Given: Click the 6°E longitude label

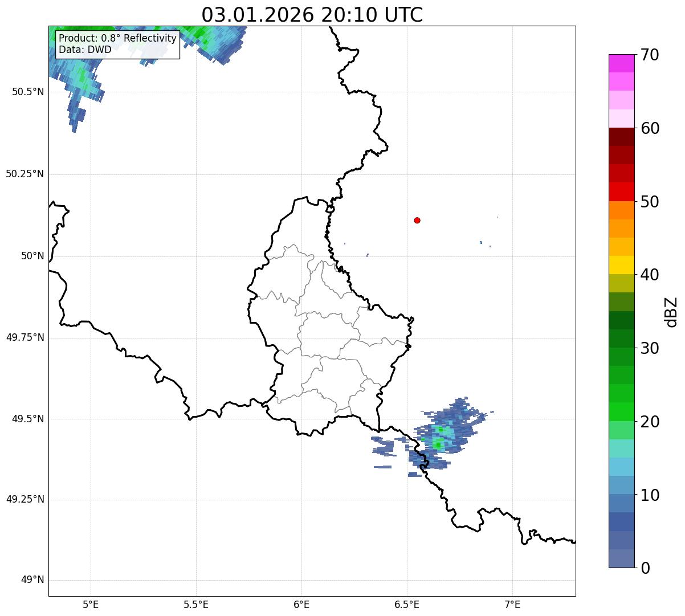Looking at the screenshot, I should [x=301, y=604].
